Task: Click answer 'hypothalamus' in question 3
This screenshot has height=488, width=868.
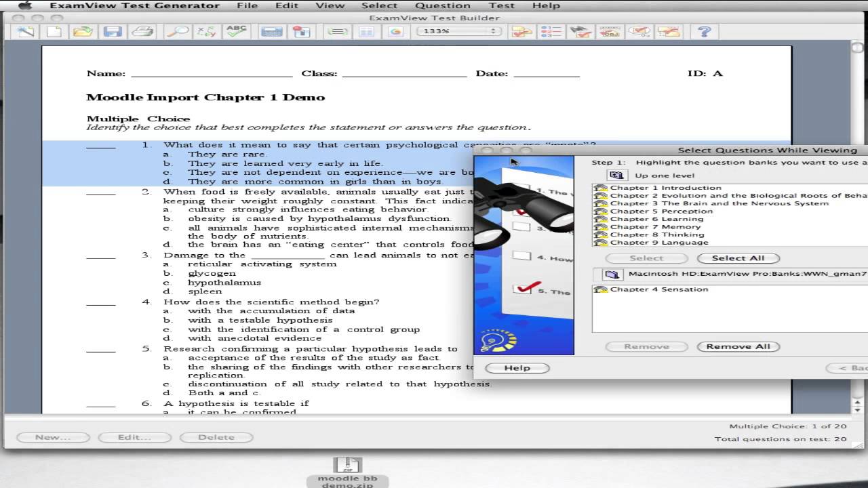Action: click(224, 283)
